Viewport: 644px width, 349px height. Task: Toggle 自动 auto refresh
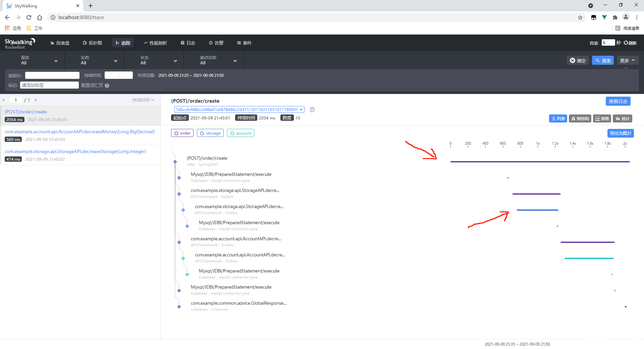click(594, 43)
